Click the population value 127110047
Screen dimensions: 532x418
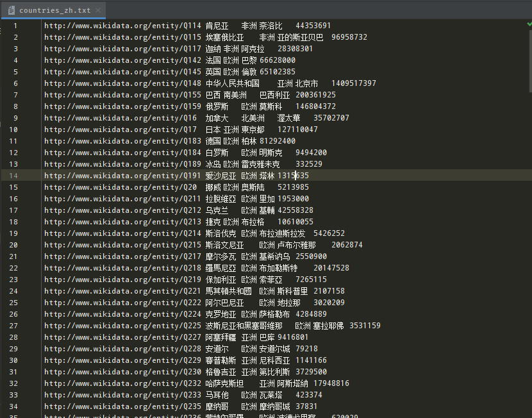[x=297, y=130]
